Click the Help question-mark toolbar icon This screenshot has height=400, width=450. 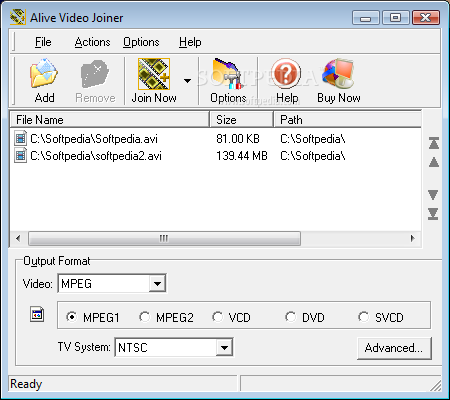[x=286, y=74]
